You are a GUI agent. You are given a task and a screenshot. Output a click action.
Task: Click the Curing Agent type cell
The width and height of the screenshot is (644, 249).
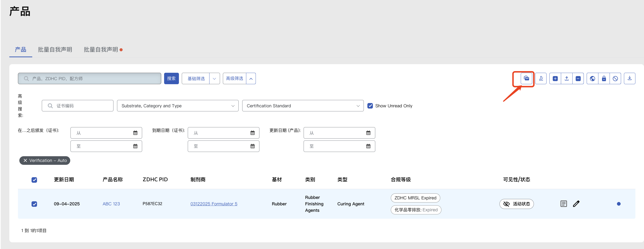pos(350,204)
